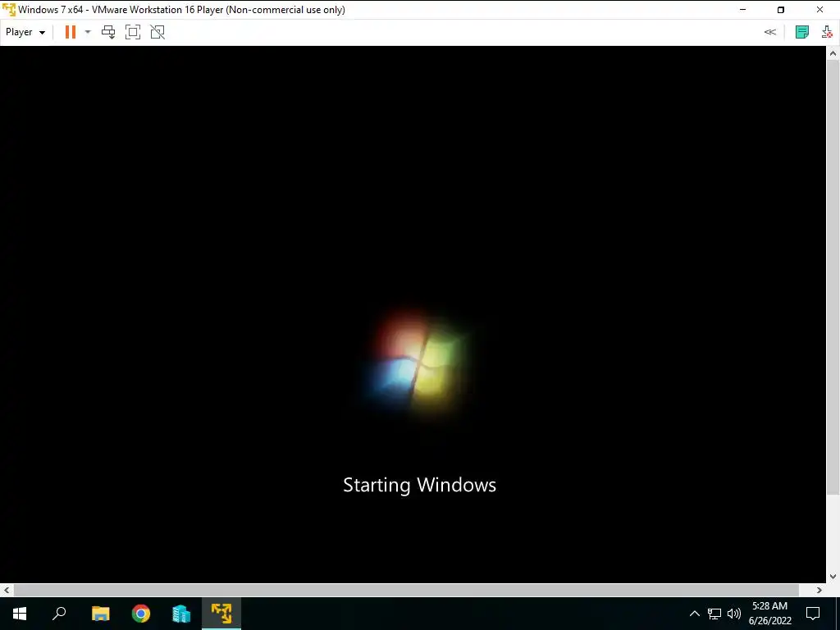
Task: Open the green notes icon
Action: point(802,32)
